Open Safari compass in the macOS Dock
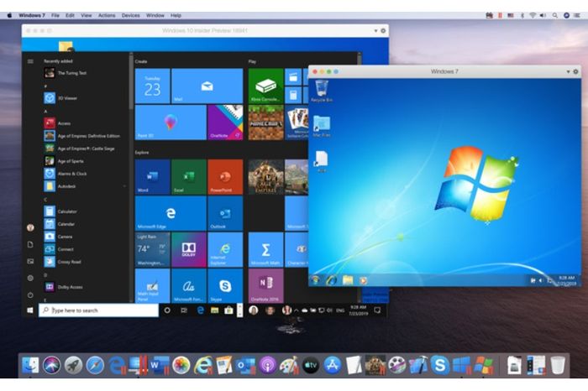This screenshot has height=391, width=588. pos(95,365)
